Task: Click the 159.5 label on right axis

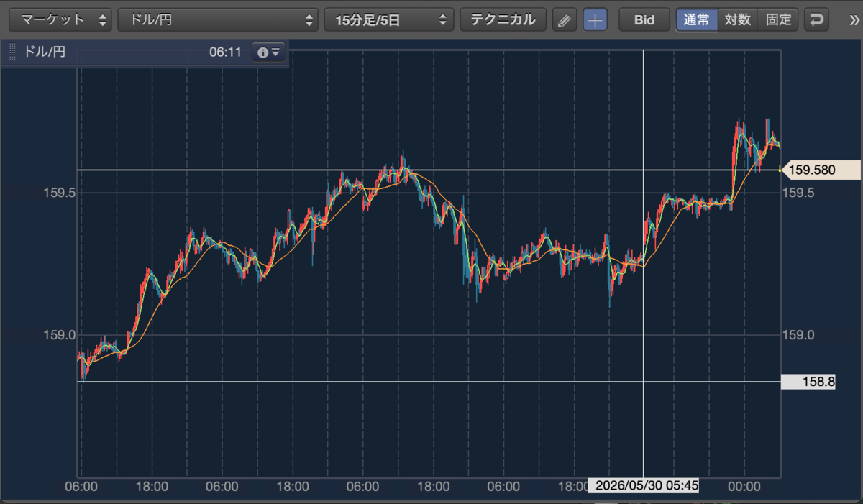Action: [798, 193]
